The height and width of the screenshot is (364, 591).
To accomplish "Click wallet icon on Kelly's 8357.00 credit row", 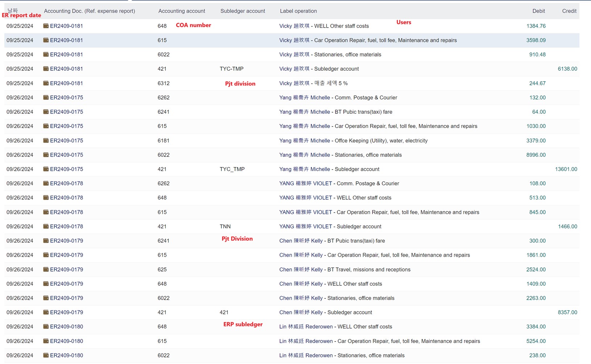I will [46, 312].
